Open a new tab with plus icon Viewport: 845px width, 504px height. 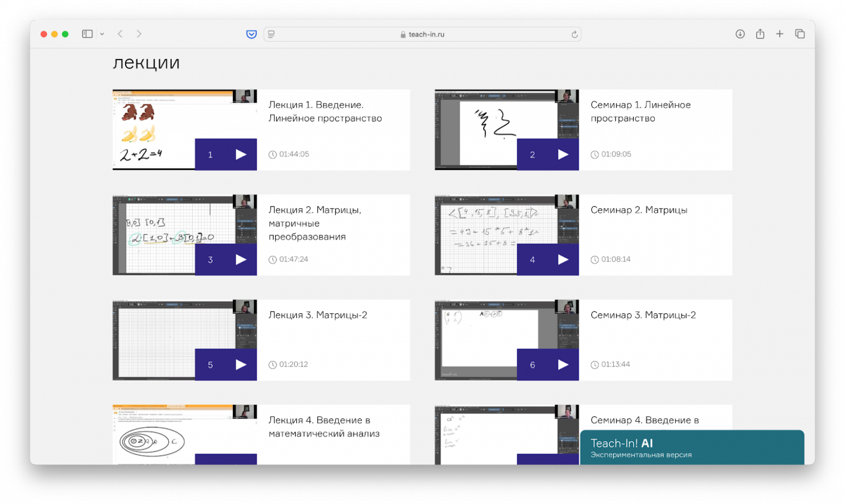pos(779,34)
